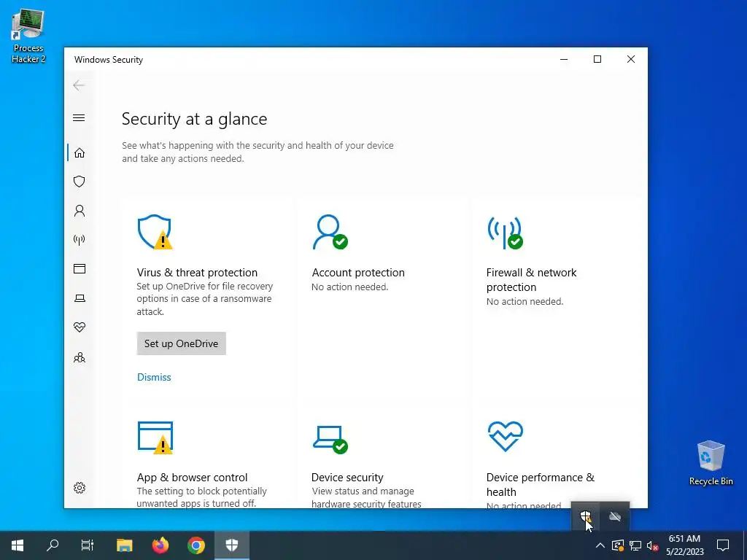Open App & browser control sidebar icon
Screen dimensions: 747x560
[x=79, y=268]
